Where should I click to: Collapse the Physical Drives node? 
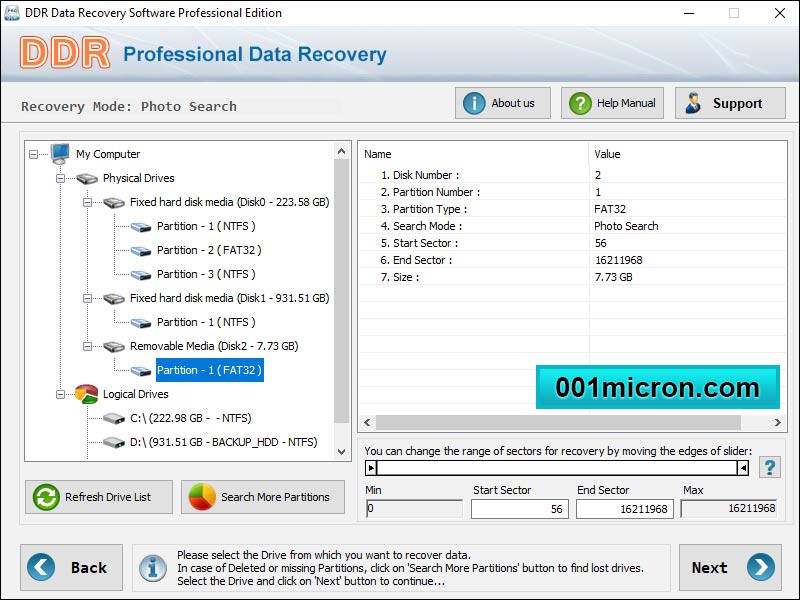pos(61,178)
